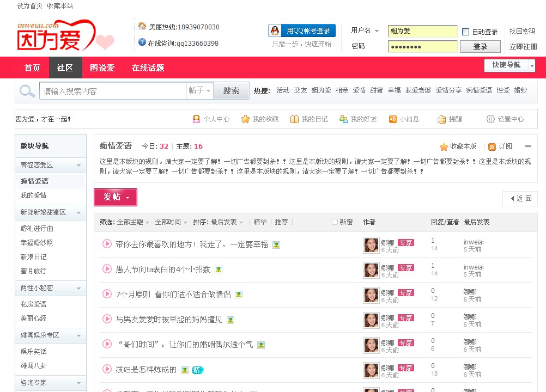Click 用QQ帐号登录 button
546x392 pixels.
[x=302, y=30]
